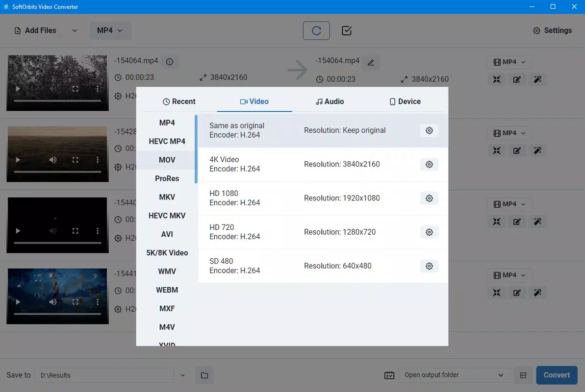The width and height of the screenshot is (585, 392).
Task: Open gear settings for Same as original preset
Action: (x=429, y=130)
